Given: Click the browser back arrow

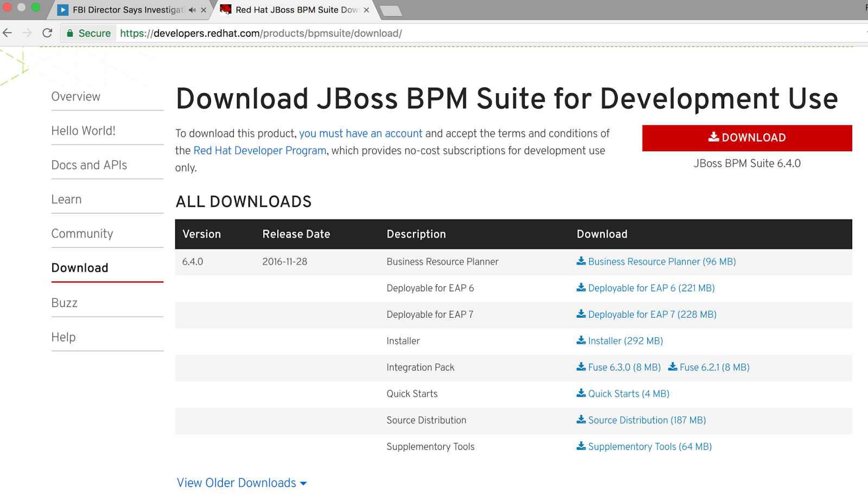Looking at the screenshot, I should (8, 33).
